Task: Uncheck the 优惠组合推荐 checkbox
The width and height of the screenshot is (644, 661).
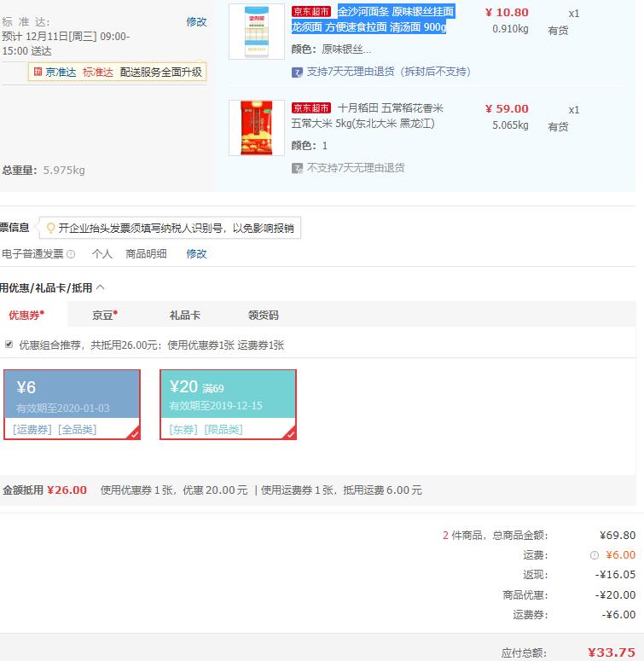Action: [x=9, y=345]
